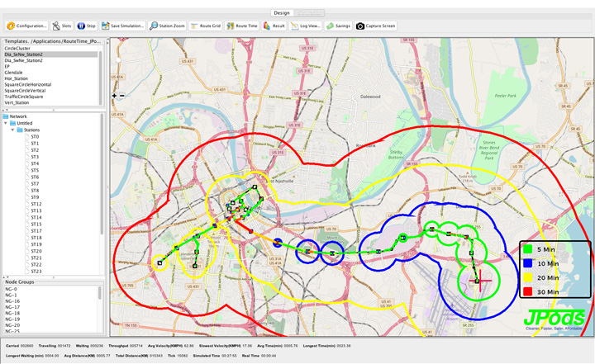This screenshot has width=595, height=364.
Task: Activate the Station Zoom tool
Action: click(168, 26)
